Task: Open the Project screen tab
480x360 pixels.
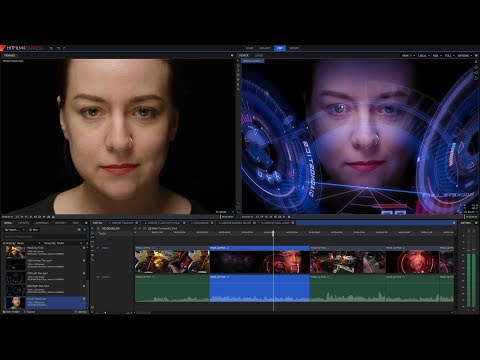Action: [x=265, y=48]
